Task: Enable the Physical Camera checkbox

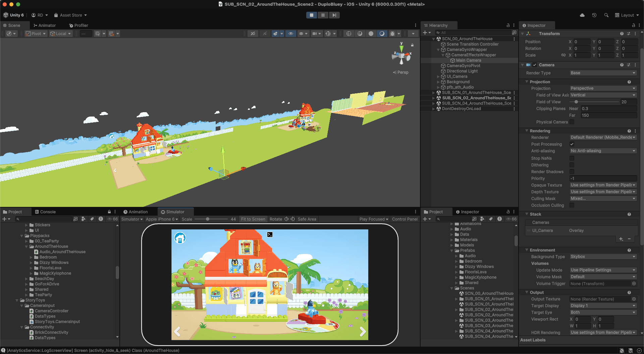Action: [572, 122]
